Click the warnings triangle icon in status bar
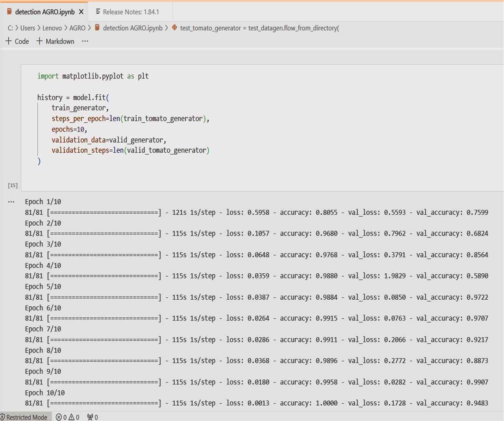 (71, 417)
